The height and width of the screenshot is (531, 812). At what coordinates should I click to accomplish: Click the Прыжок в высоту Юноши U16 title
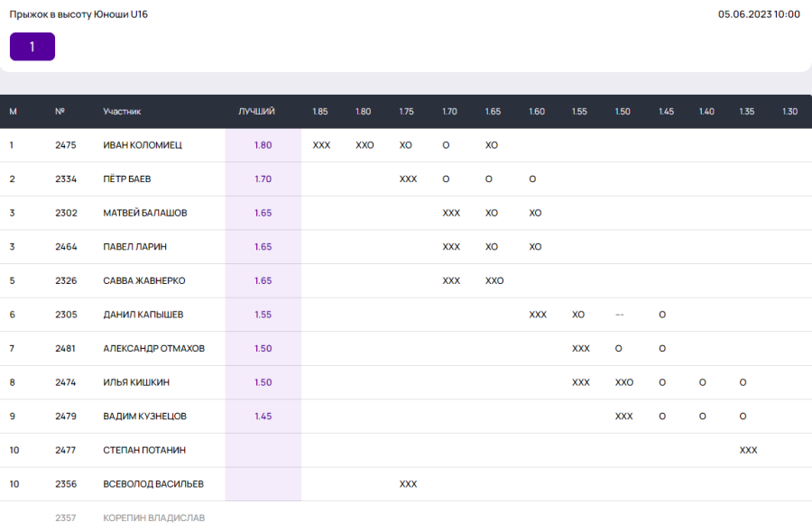tap(78, 14)
